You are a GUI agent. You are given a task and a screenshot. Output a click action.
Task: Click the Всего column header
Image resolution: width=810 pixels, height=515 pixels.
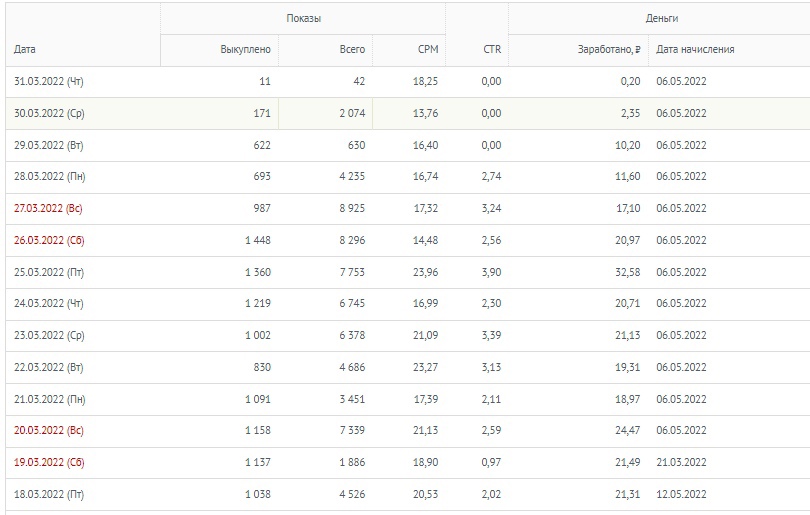click(352, 49)
